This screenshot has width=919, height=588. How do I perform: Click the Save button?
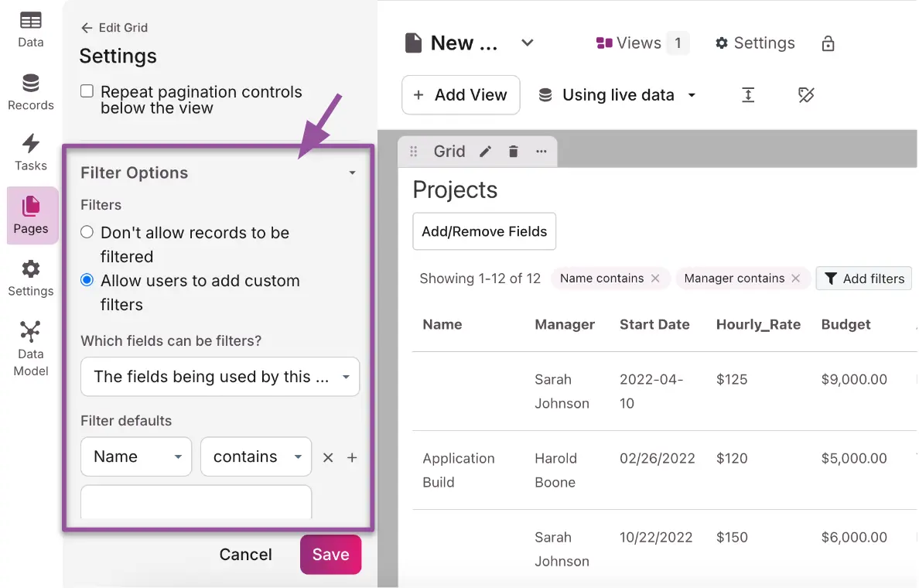coord(330,555)
